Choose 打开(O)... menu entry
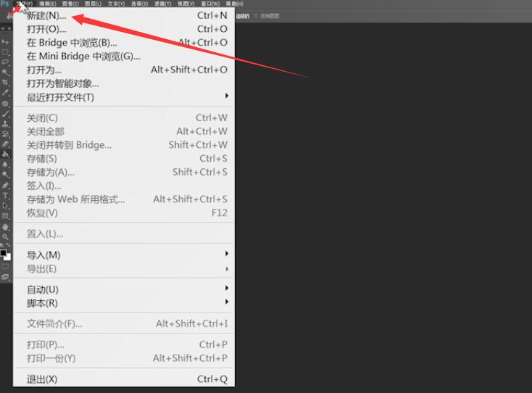This screenshot has width=532, height=393. [124, 29]
